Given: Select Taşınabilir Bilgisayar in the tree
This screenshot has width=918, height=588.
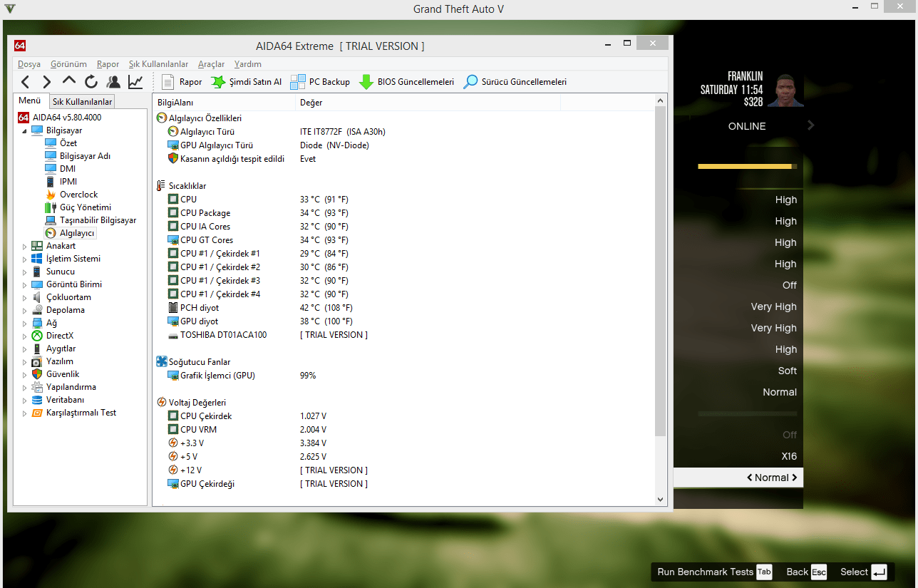Looking at the screenshot, I should tap(98, 220).
